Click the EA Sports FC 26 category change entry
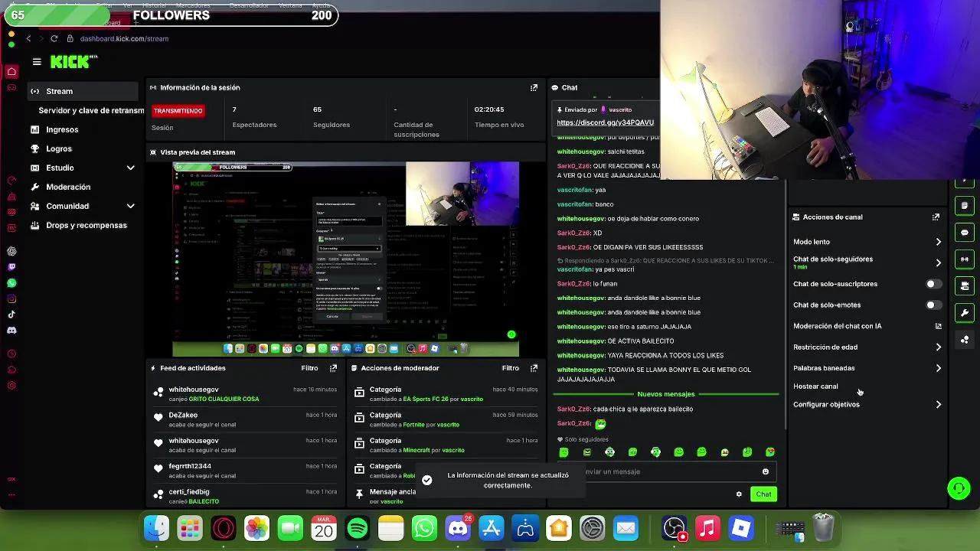Viewport: 980px width, 551px height. (x=446, y=394)
